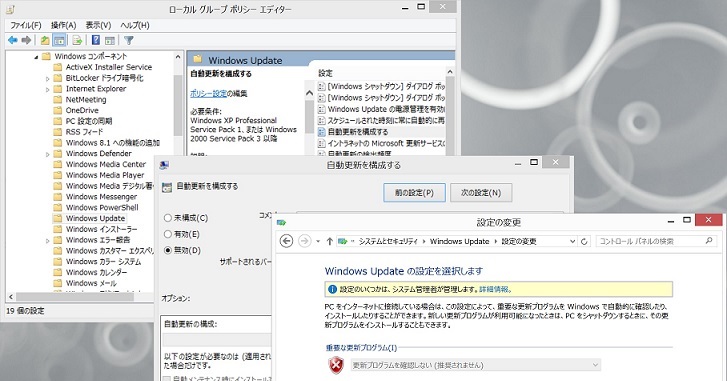This screenshot has width=727, height=381.
Task: Select the 未構成(C) radio button
Action: (x=168, y=218)
